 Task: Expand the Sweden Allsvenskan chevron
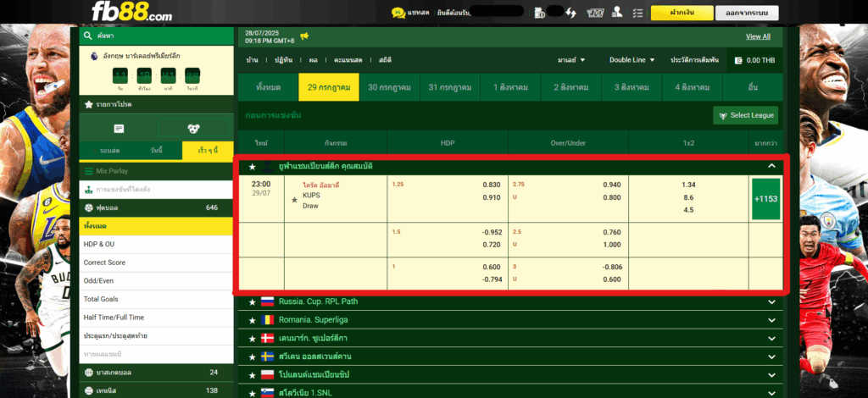click(x=771, y=357)
